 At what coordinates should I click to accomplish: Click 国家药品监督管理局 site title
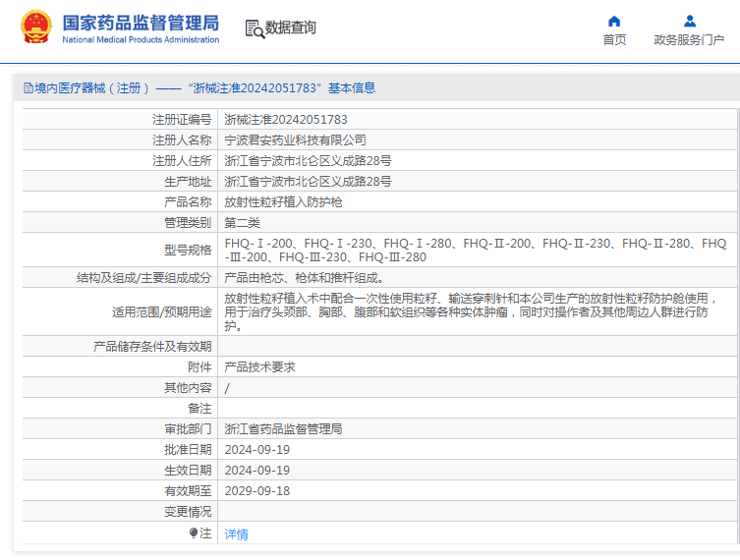[141, 23]
